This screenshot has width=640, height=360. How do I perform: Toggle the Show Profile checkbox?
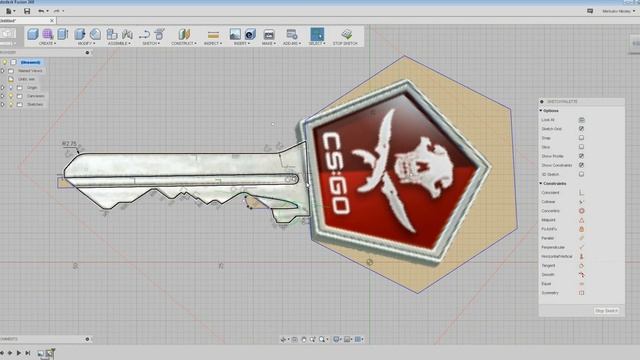point(582,156)
